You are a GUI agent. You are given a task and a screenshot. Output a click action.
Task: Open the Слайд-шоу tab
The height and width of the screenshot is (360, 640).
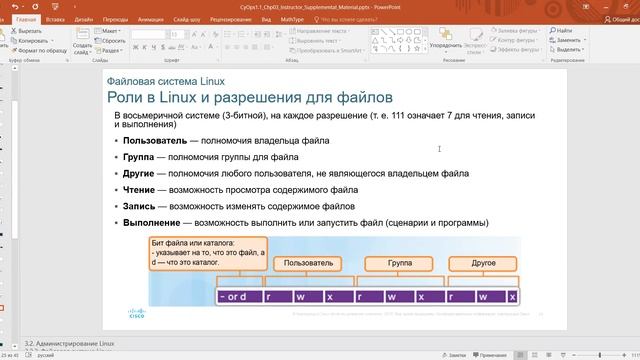pyautogui.click(x=187, y=19)
